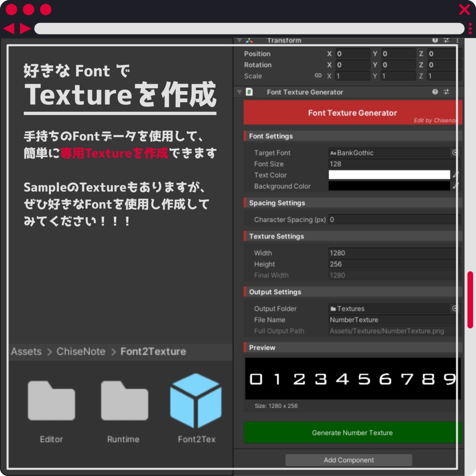The height and width of the screenshot is (476, 476).
Task: Click the Generate Number Texture button
Action: pyautogui.click(x=352, y=433)
